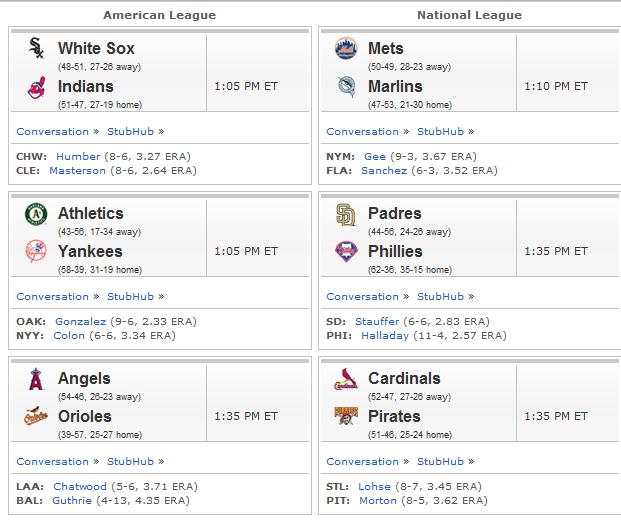
Task: Click the Angels team logo
Action: pyautogui.click(x=36, y=379)
